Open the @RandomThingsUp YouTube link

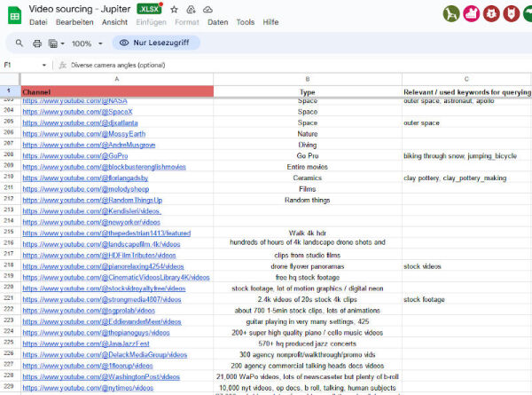coord(92,200)
